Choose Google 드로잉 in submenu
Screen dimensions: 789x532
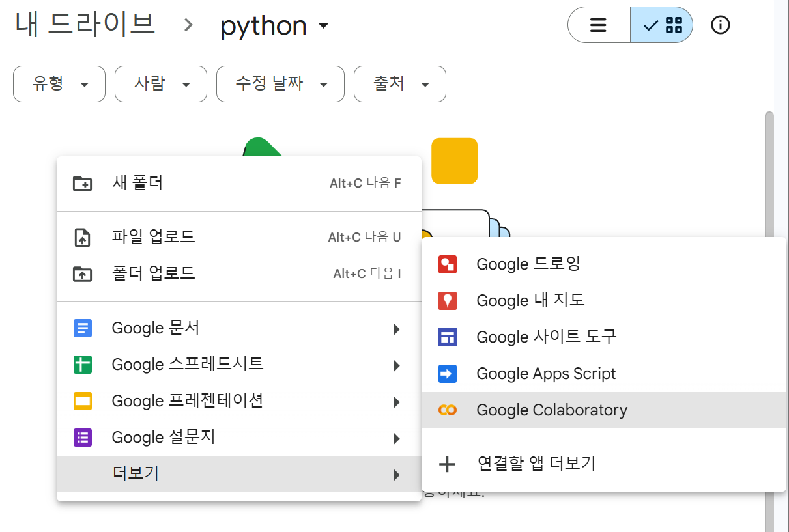604,264
